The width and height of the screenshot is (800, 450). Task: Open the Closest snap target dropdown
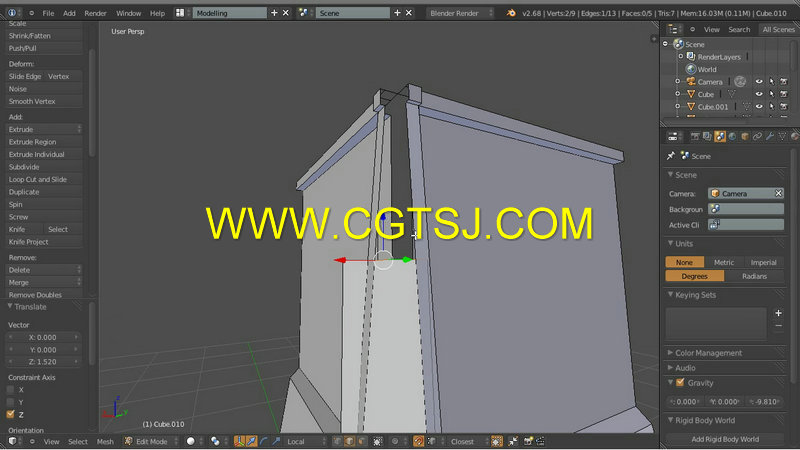tap(467, 441)
